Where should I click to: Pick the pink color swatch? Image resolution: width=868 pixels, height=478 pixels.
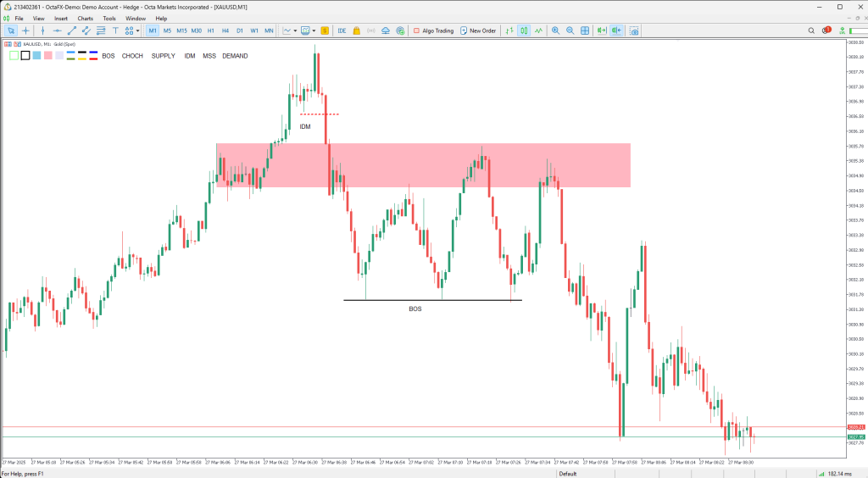click(x=48, y=56)
